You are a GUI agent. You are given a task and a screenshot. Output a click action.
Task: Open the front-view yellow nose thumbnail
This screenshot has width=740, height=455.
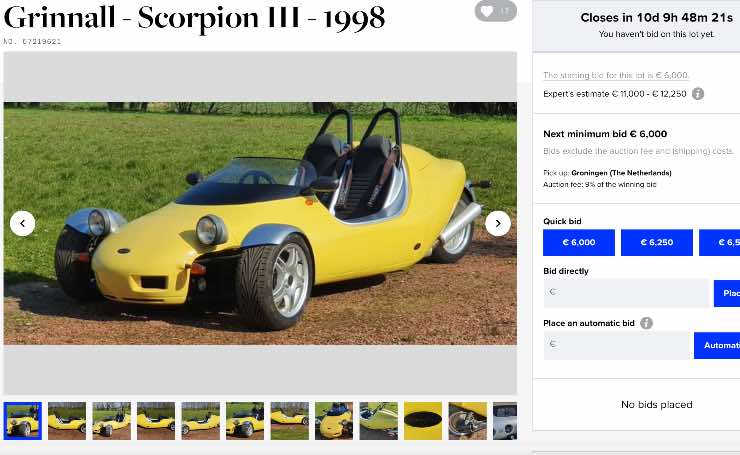pos(334,421)
